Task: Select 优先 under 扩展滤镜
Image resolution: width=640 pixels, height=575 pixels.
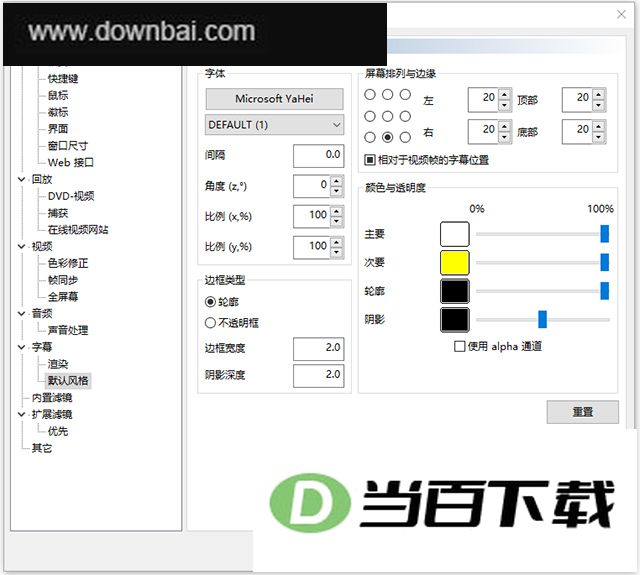Action: coord(58,431)
